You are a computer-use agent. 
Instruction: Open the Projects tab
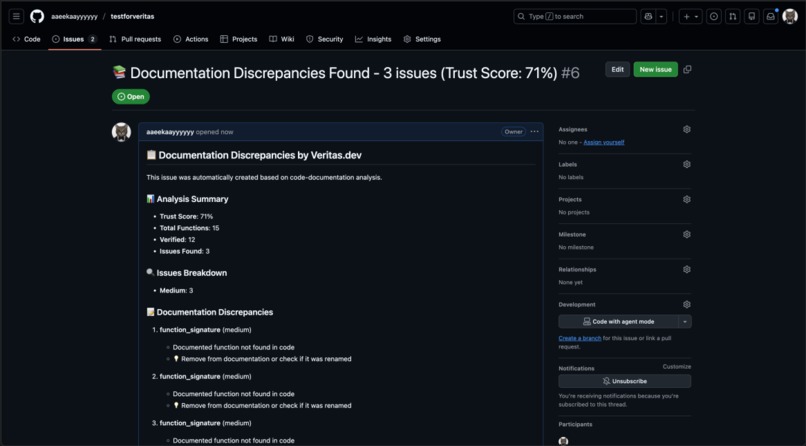(239, 39)
